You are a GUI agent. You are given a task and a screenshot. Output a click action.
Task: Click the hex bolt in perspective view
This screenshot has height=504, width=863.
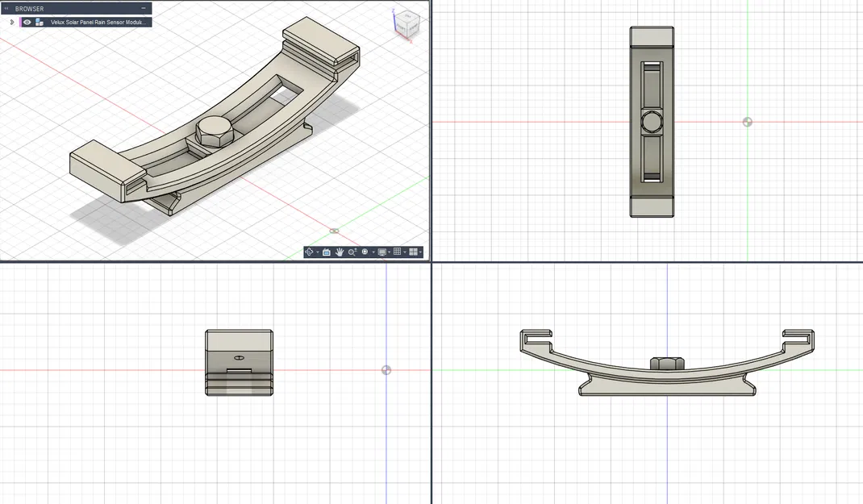pos(215,131)
